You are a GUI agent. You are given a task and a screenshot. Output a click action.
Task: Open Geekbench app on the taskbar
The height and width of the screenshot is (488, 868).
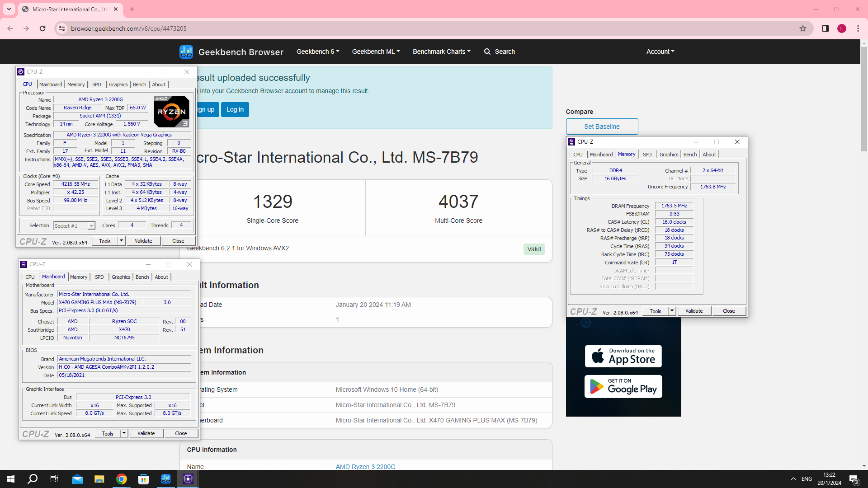[166, 479]
